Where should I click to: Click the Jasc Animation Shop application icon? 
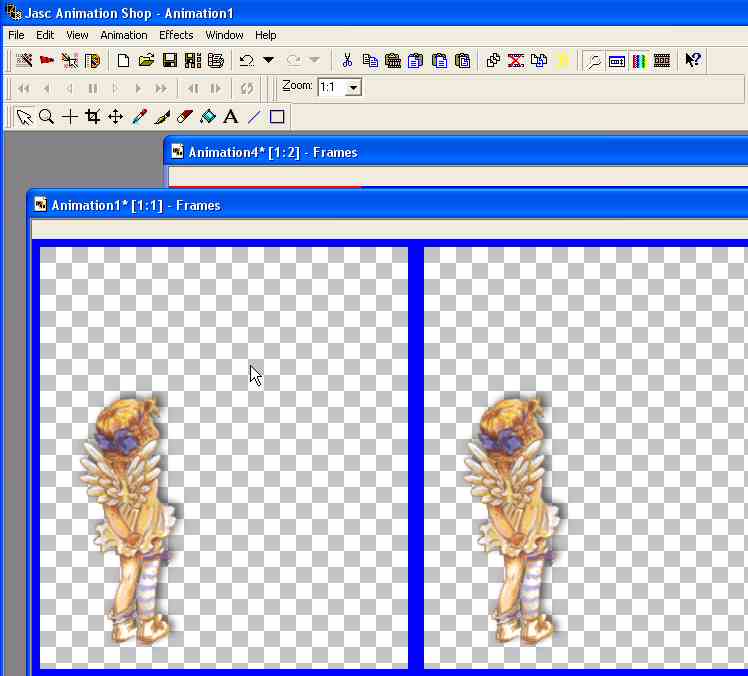pos(14,12)
